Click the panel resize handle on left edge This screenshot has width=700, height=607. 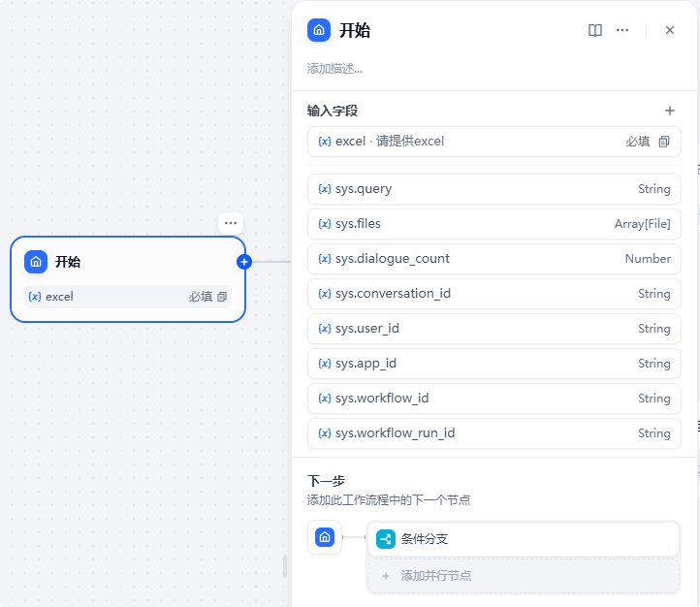[x=285, y=566]
